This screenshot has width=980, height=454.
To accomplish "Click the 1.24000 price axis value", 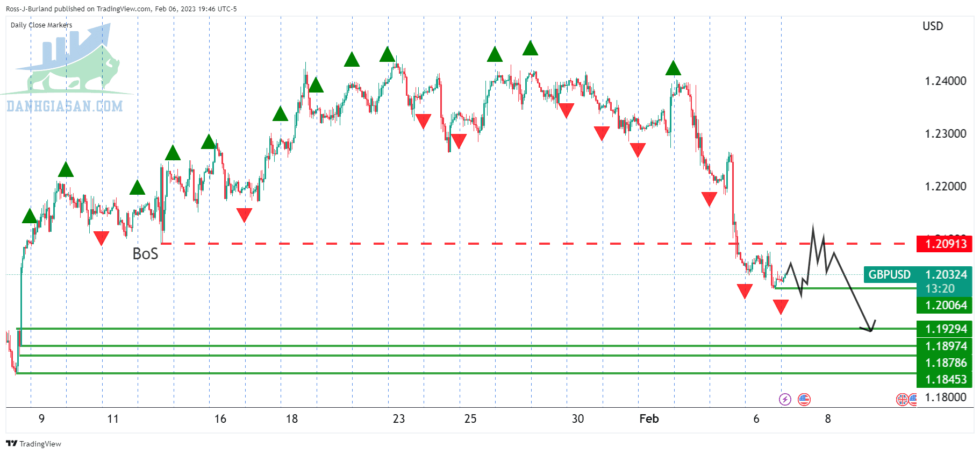I will [x=945, y=81].
